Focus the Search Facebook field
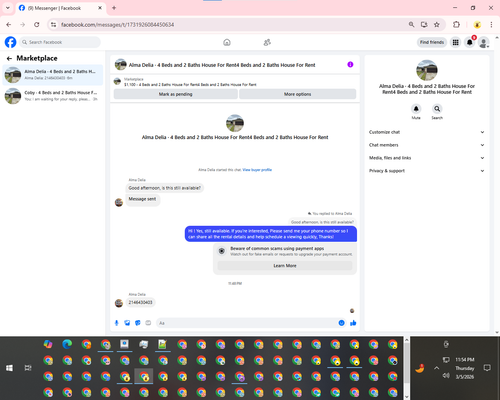This screenshot has height=400, width=500. click(x=60, y=42)
